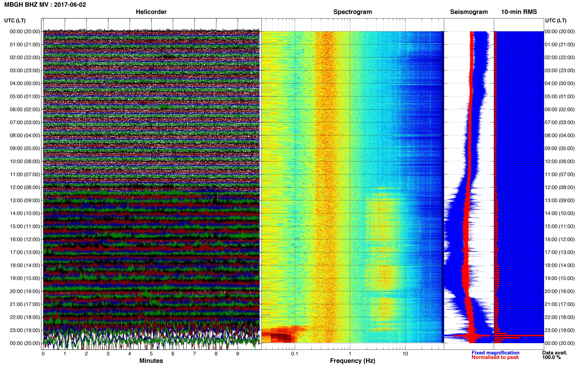
Task: Click left time label 22:00 (18:00)
Action: tap(25, 317)
